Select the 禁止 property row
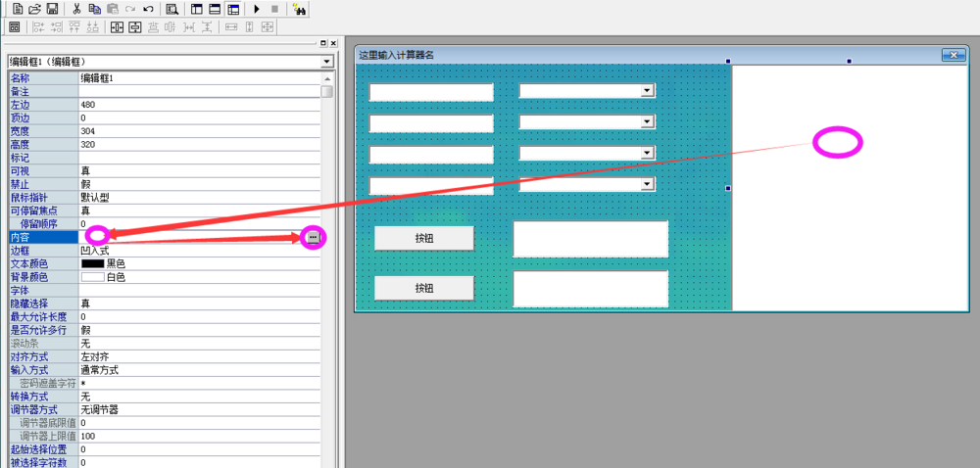 tap(165, 184)
